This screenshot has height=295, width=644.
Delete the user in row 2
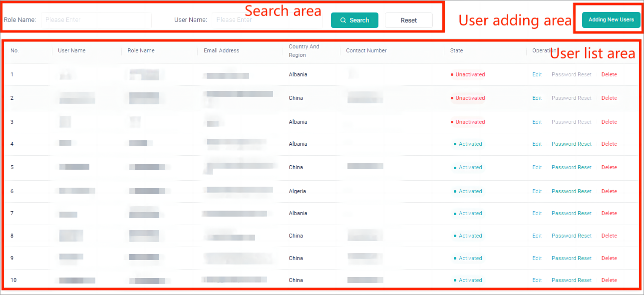(x=609, y=98)
